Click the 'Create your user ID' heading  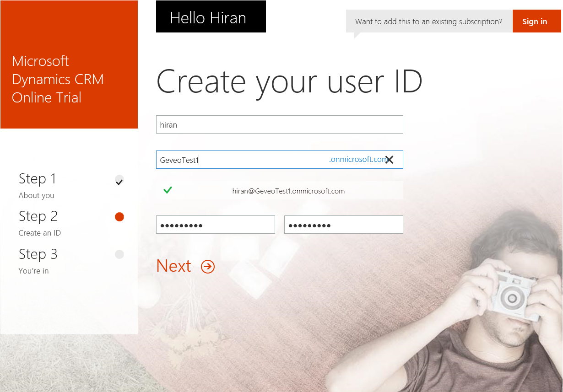click(x=289, y=82)
